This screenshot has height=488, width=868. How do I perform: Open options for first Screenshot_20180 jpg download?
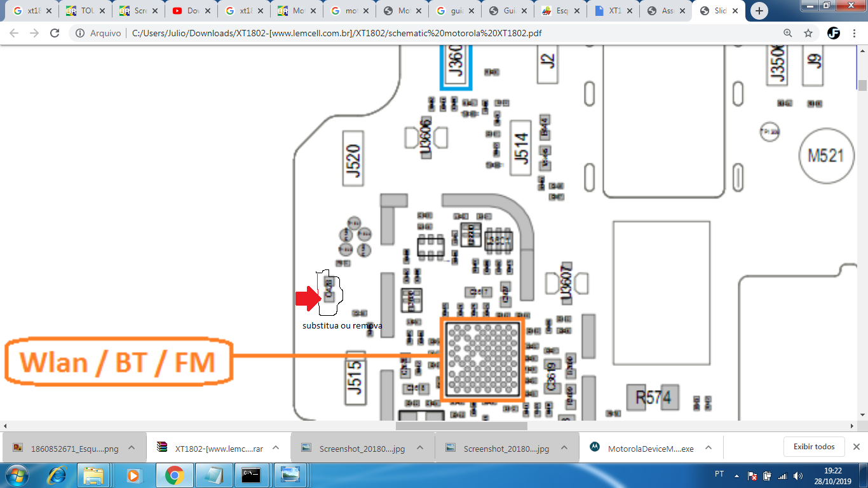(x=420, y=447)
